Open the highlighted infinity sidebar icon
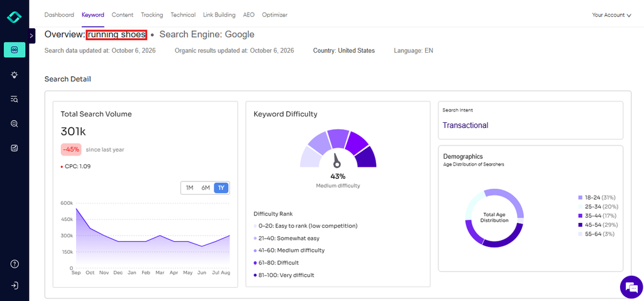 pos(14,49)
